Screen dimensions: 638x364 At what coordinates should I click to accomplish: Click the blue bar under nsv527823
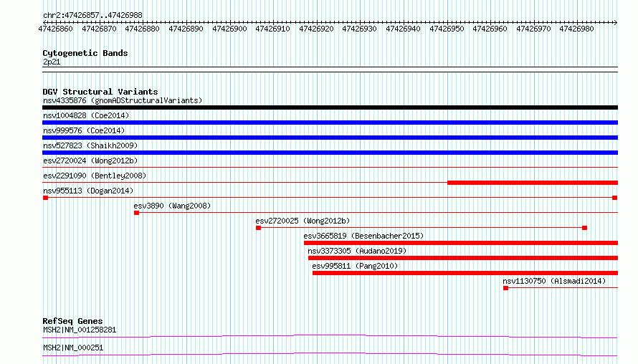point(330,153)
